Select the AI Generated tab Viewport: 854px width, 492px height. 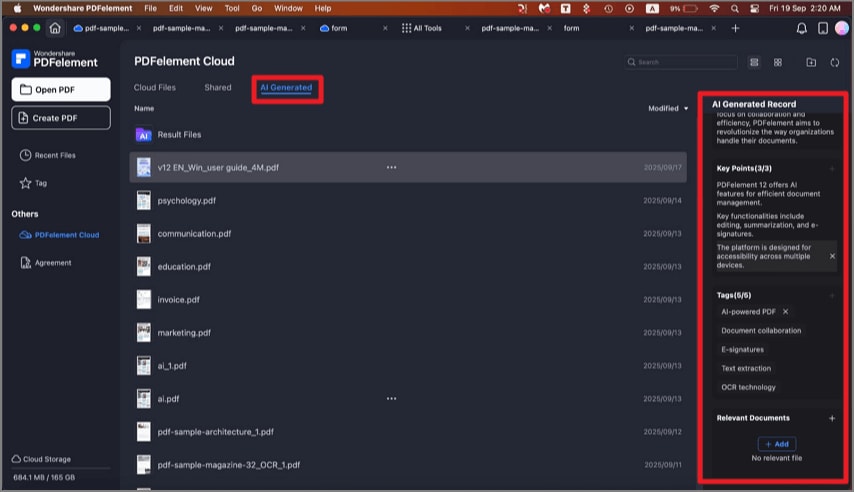coord(286,88)
